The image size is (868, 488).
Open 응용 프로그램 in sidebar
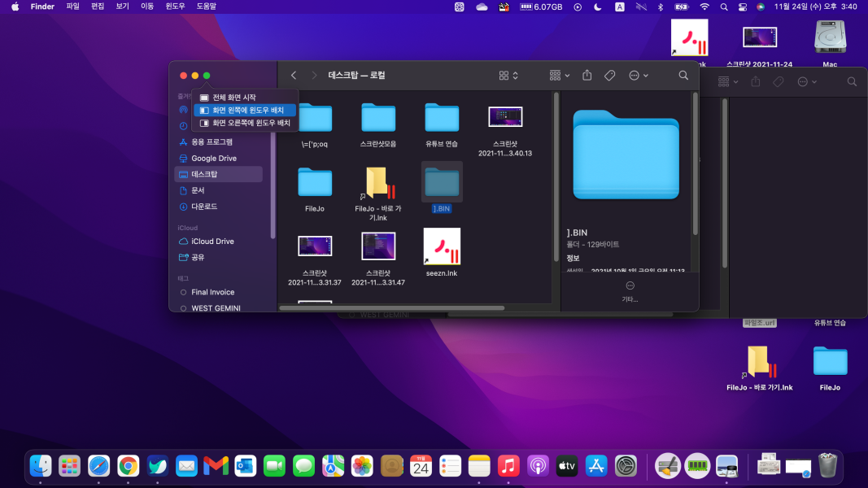(218, 142)
